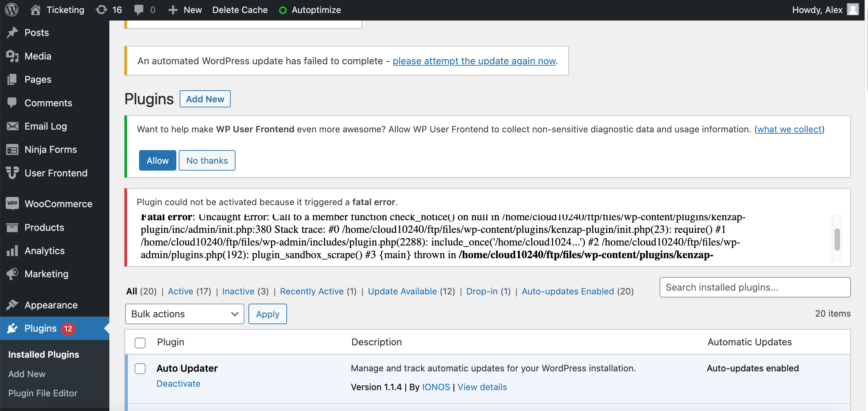Click the 'Auto-updates enabled' text
This screenshot has height=411, width=868.
point(753,368)
